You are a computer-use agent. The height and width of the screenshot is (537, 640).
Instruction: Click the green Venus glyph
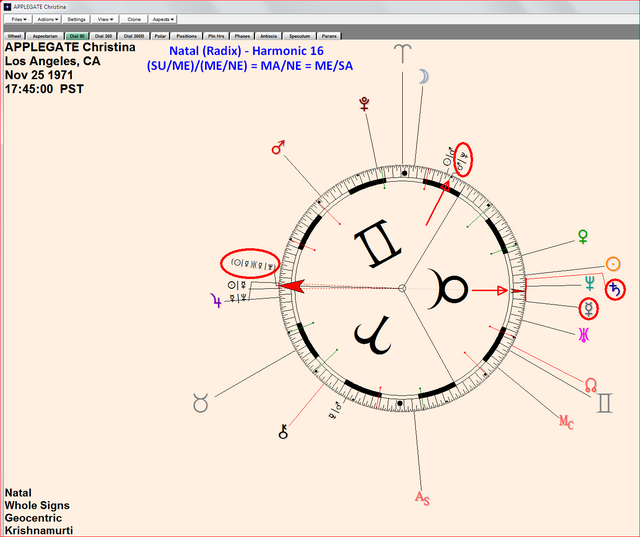point(583,236)
